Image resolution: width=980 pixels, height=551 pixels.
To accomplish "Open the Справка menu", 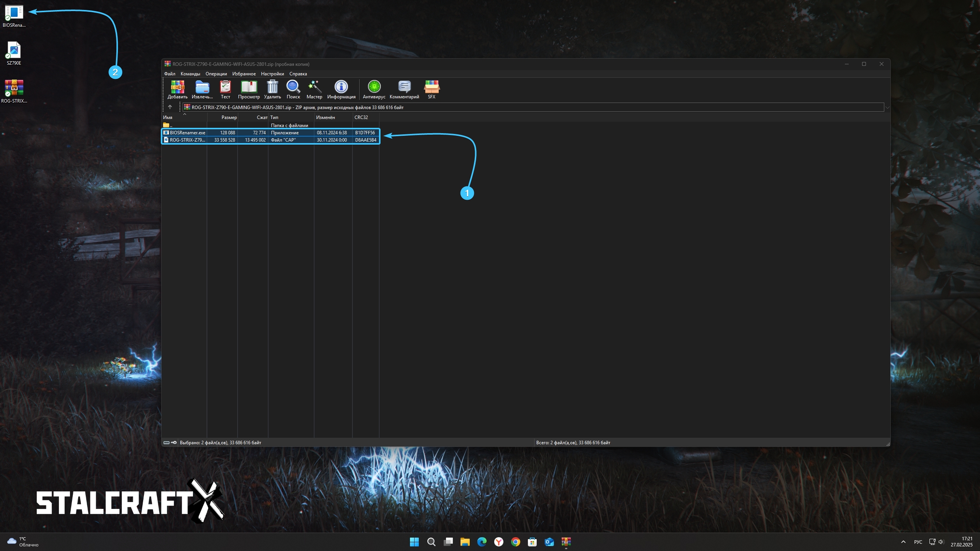I will point(298,74).
